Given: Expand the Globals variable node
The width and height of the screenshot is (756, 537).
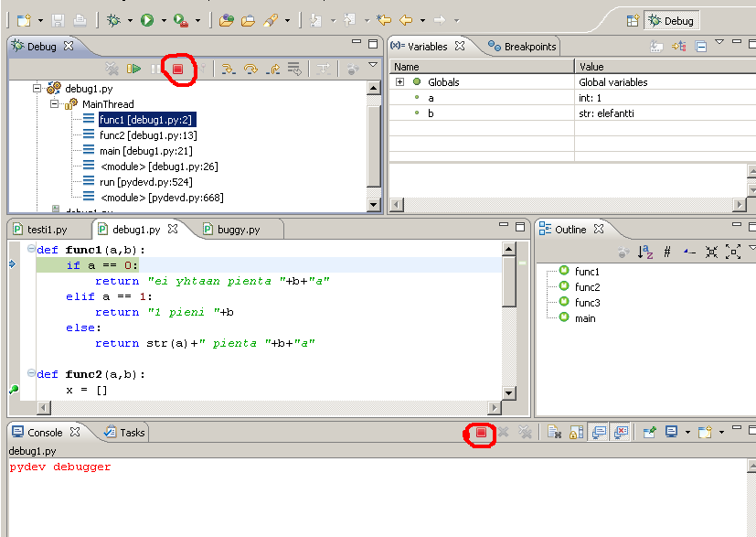Looking at the screenshot, I should pyautogui.click(x=399, y=82).
